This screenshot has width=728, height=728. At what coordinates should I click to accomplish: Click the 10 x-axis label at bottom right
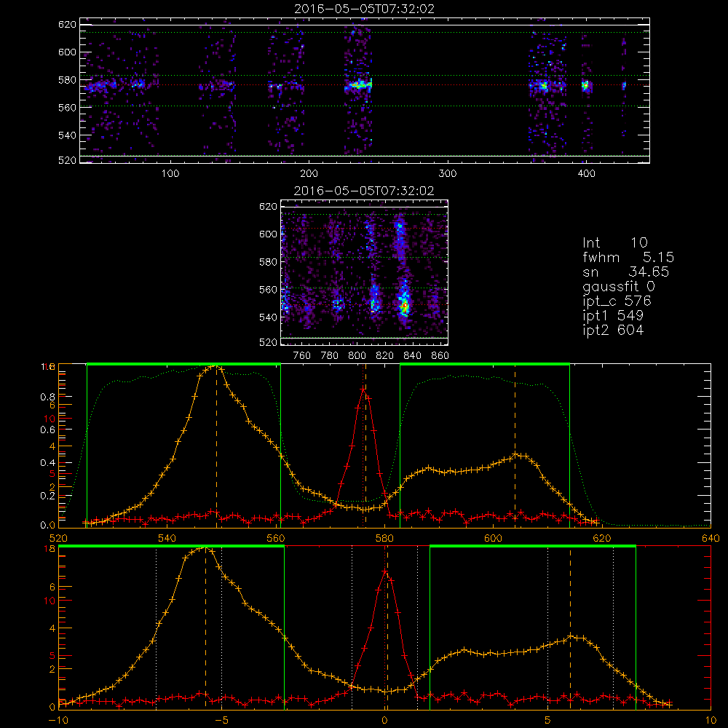coord(711,721)
